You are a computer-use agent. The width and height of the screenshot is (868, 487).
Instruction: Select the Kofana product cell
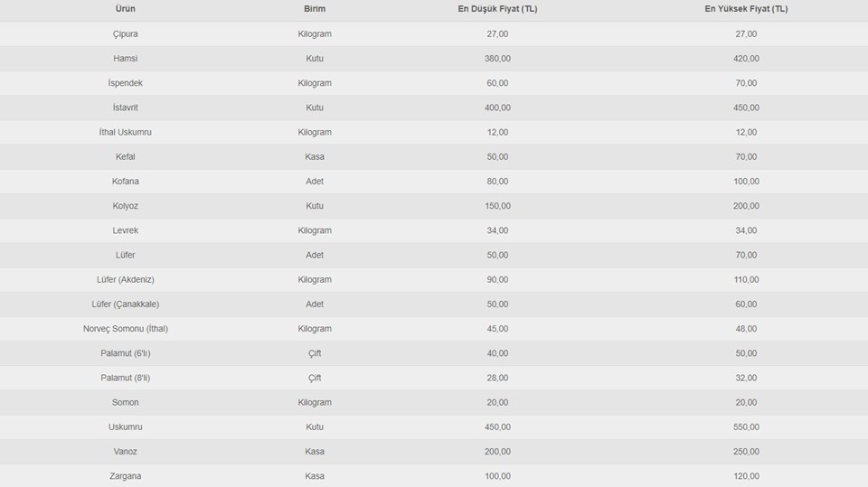click(126, 182)
